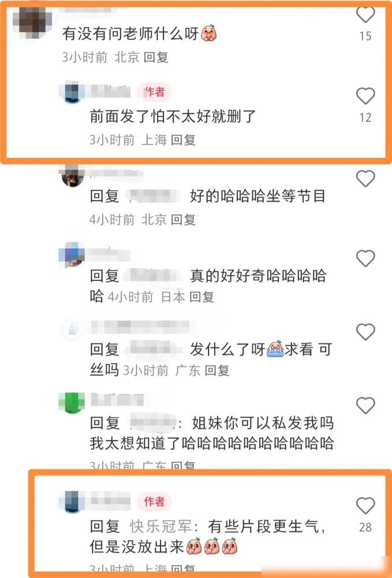Reply to the author's 上海 comment 前面发了
The image size is (392, 578).
click(x=184, y=140)
